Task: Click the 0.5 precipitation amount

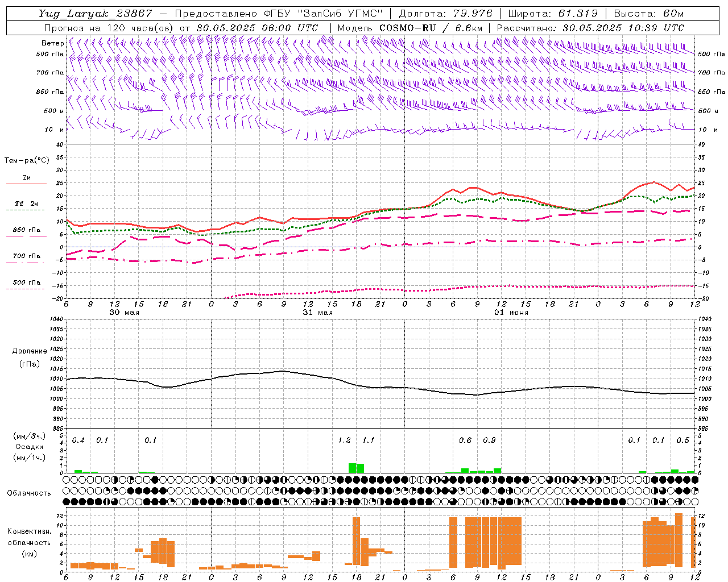Action: 683,440
